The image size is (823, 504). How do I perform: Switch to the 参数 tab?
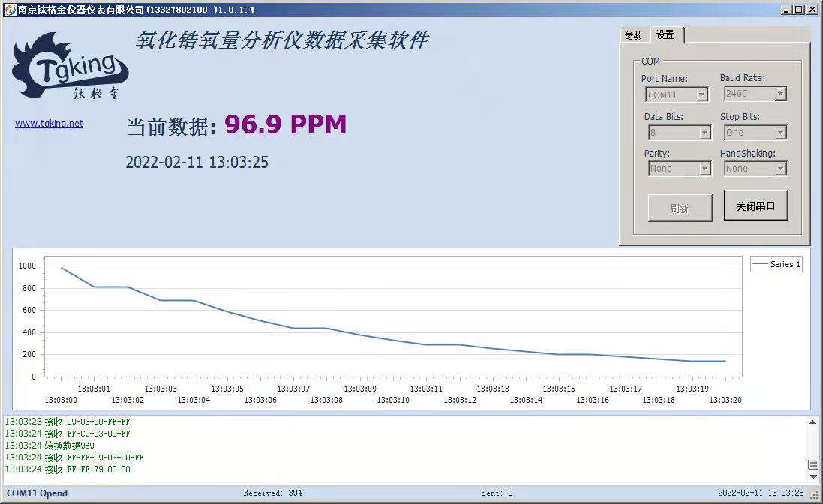(x=634, y=36)
